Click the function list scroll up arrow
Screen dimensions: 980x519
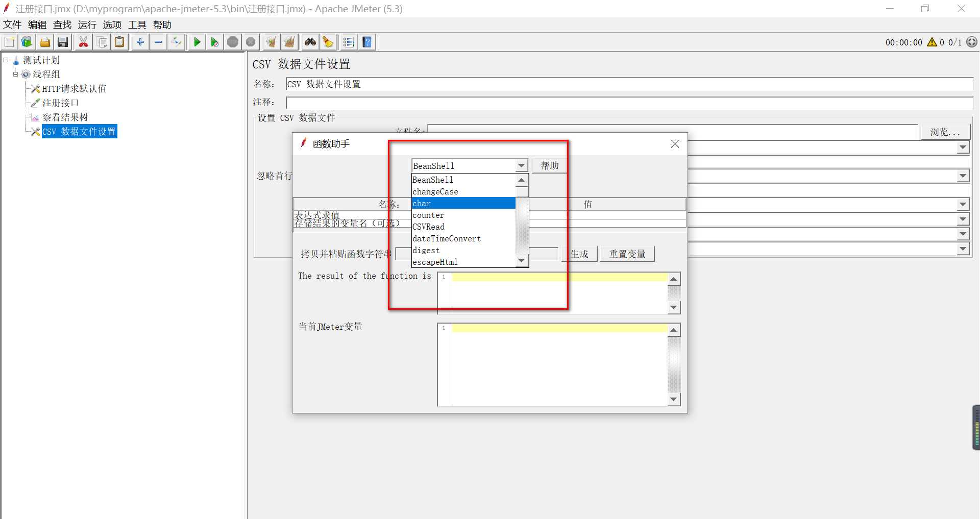(521, 180)
